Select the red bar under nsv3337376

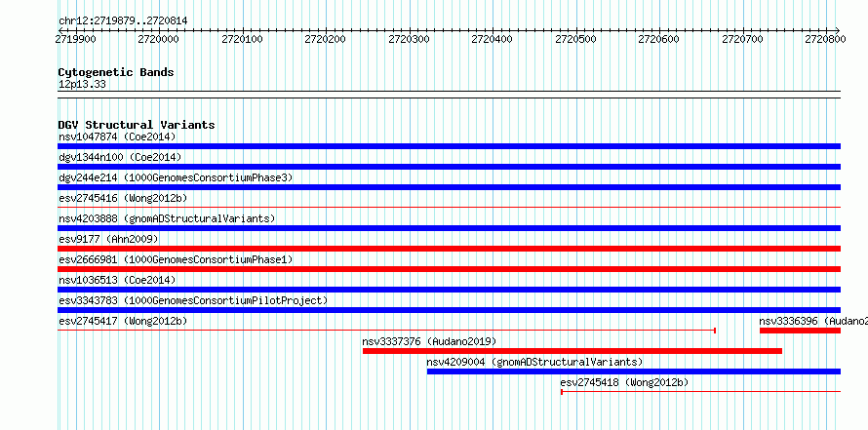click(572, 351)
